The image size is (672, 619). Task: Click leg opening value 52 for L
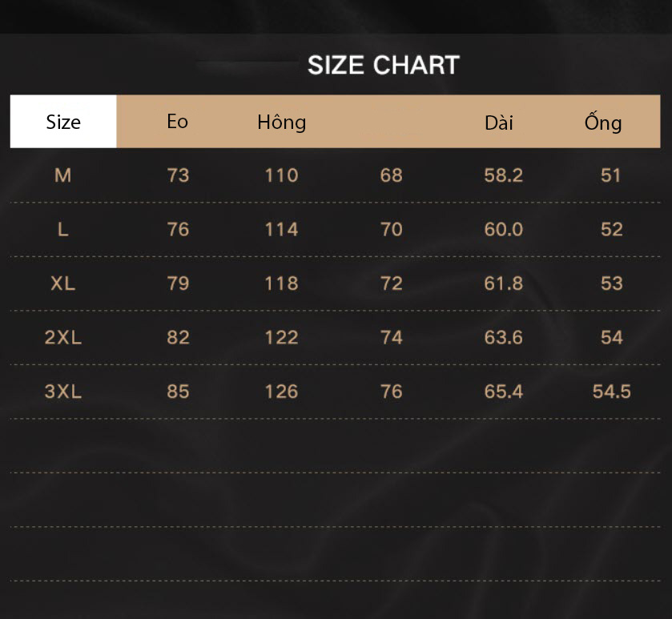(x=612, y=230)
